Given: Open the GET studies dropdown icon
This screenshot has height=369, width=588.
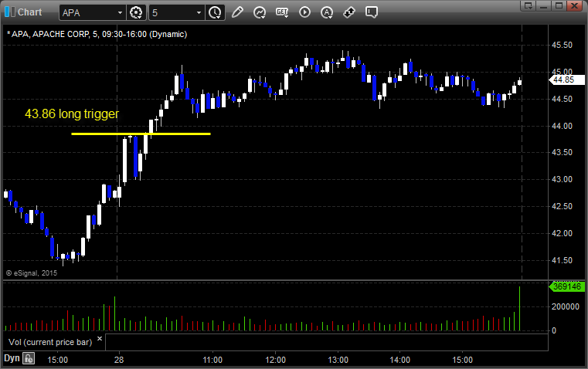Looking at the screenshot, I should [282, 12].
